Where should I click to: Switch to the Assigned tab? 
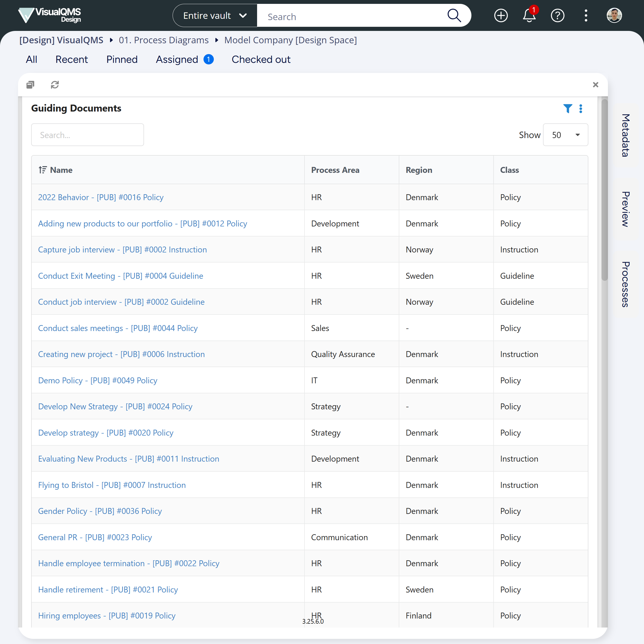click(177, 59)
